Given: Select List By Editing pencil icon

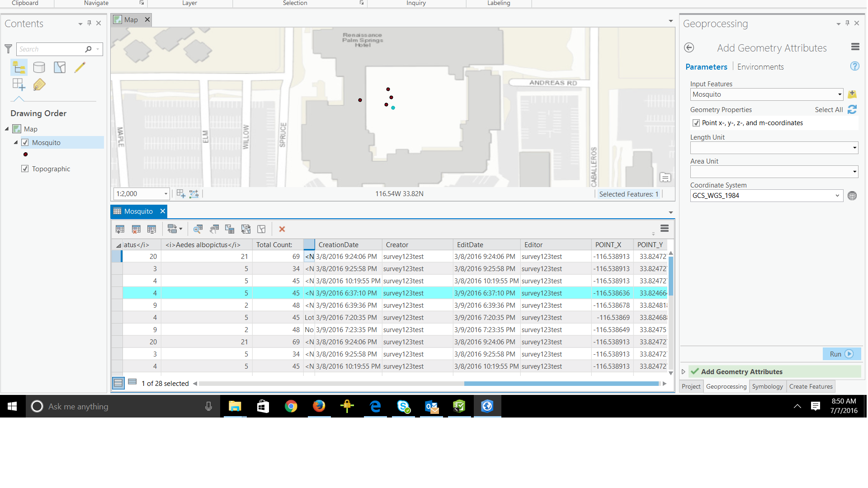Looking at the screenshot, I should point(80,68).
